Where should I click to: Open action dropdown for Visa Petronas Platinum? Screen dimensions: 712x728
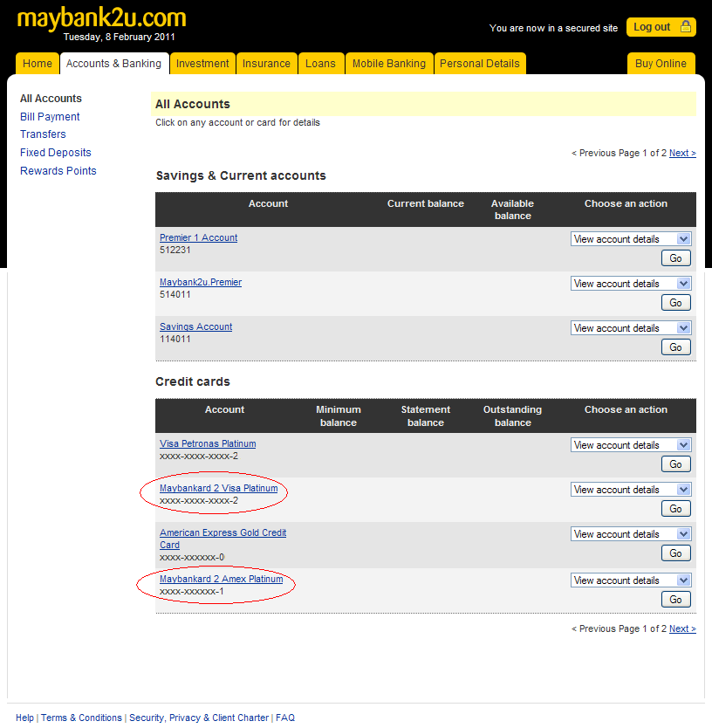630,445
